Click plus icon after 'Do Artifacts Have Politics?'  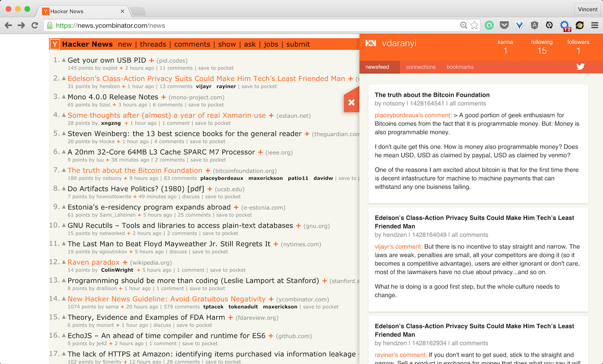point(210,189)
